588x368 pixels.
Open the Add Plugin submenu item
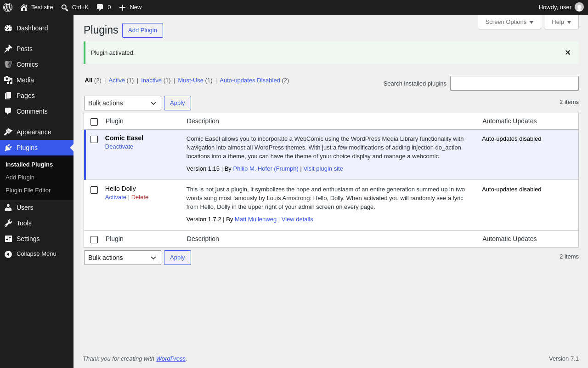coord(20,178)
